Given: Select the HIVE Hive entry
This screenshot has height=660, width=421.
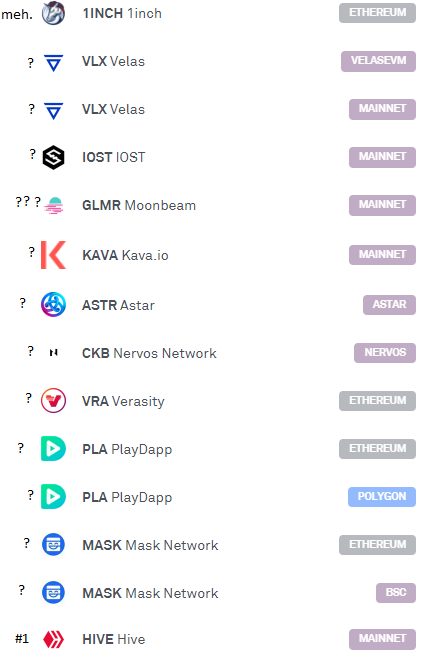Looking at the screenshot, I should tap(114, 639).
